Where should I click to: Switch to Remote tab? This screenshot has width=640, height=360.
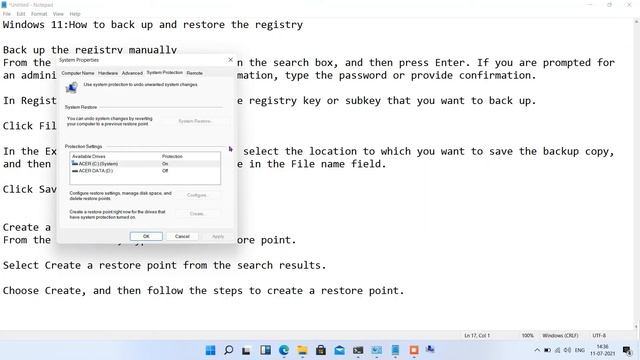(x=194, y=73)
